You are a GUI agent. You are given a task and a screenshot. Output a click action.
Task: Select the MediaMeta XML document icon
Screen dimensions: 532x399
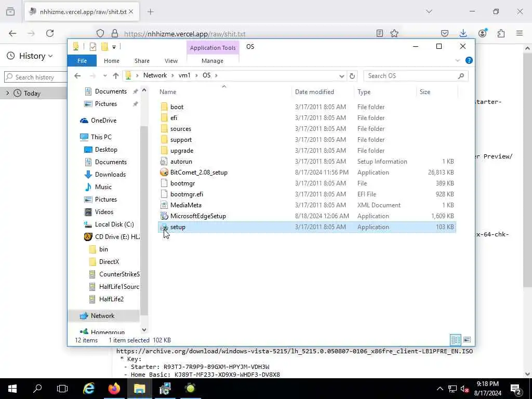(x=164, y=205)
